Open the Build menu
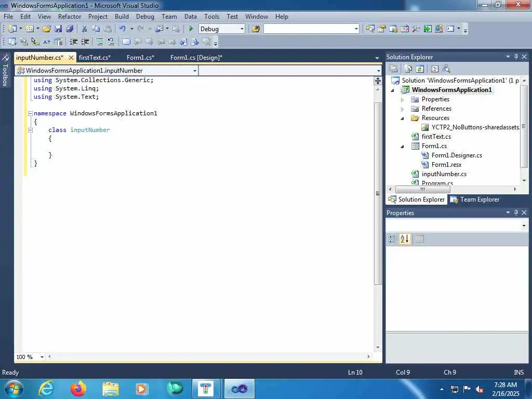The image size is (532, 399). click(122, 16)
